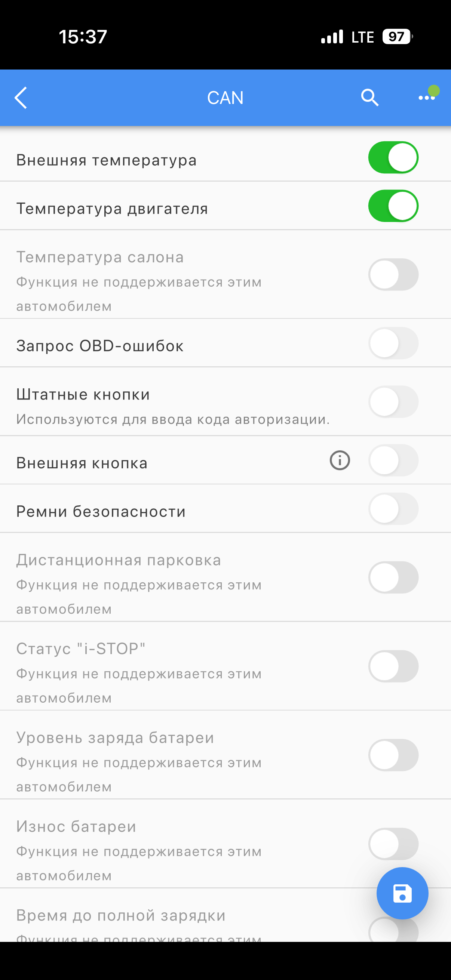Turn off Температура двигателя switch
Viewport: 451px width, 980px height.
point(393,206)
